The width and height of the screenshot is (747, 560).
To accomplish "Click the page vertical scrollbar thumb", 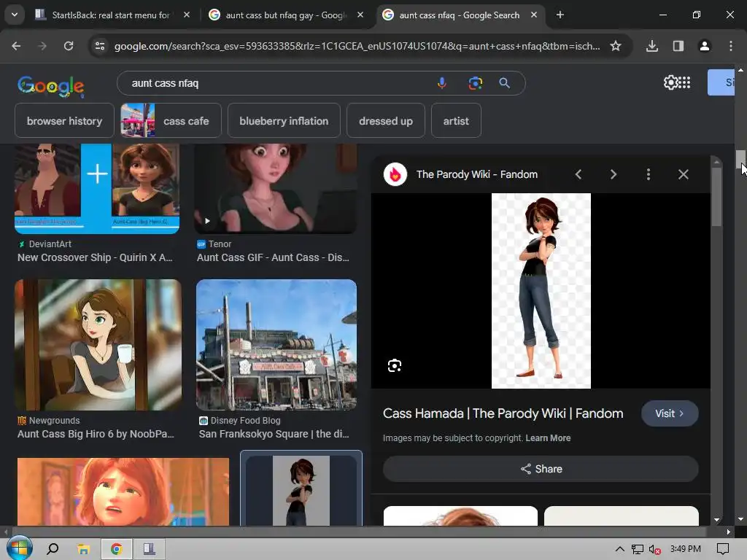I will tap(740, 159).
